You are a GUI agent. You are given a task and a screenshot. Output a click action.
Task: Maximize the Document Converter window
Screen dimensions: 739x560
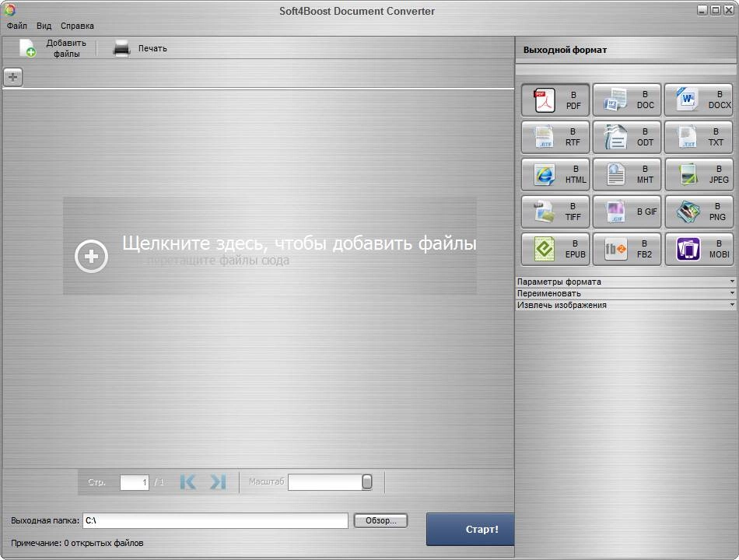pyautogui.click(x=716, y=10)
